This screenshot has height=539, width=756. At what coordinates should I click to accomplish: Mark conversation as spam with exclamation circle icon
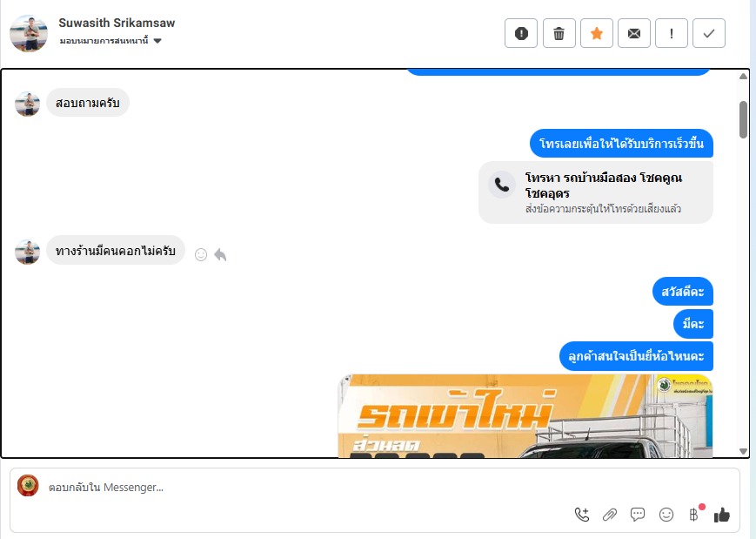coord(521,33)
